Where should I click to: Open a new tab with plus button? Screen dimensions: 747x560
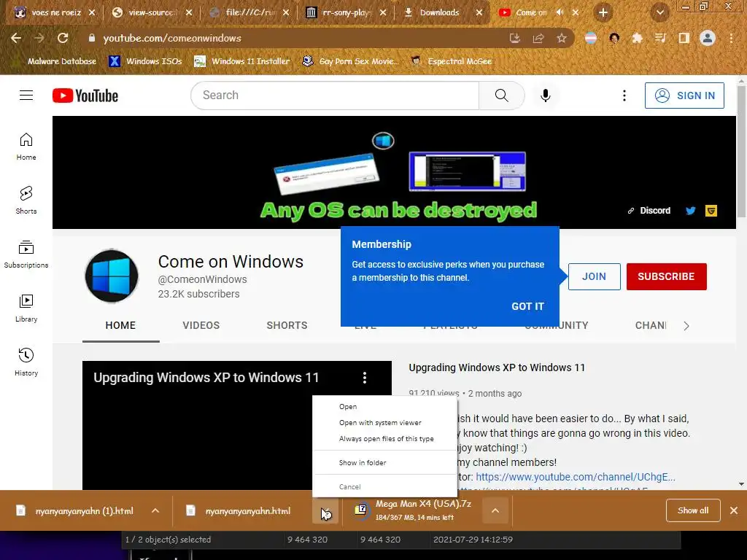click(x=603, y=12)
